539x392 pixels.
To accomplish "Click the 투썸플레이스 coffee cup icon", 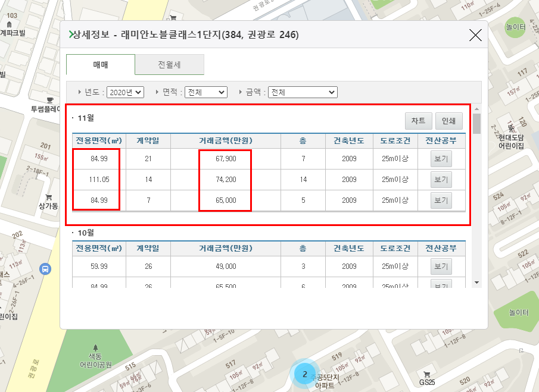I will (x=50, y=100).
